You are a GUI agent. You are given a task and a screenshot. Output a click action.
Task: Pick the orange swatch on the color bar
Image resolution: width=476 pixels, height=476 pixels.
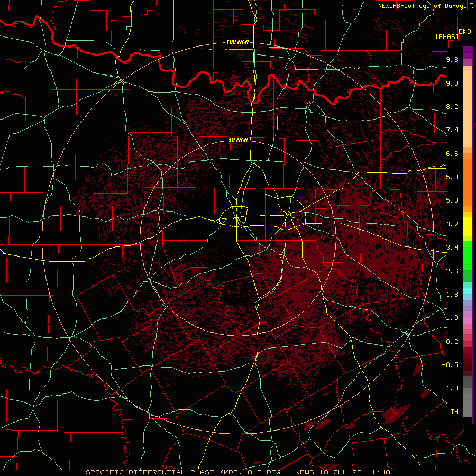pyautogui.click(x=467, y=182)
